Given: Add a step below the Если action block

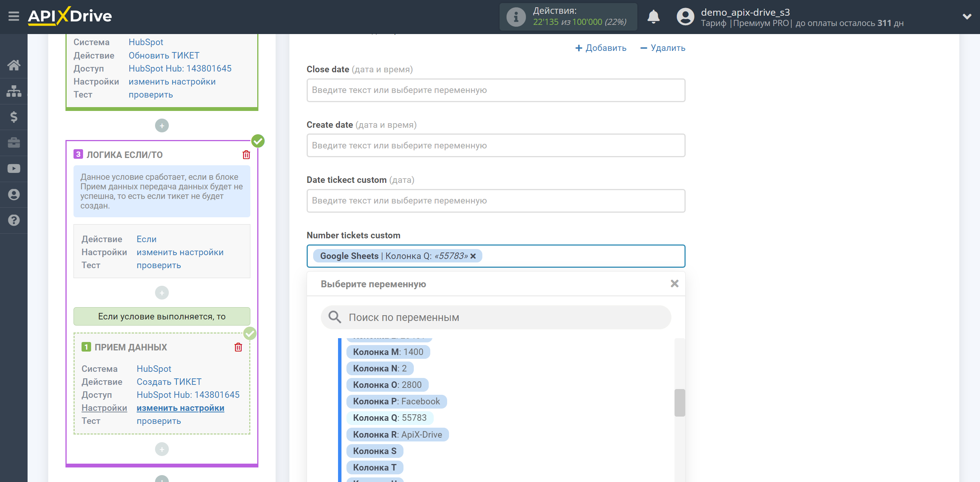Looking at the screenshot, I should pyautogui.click(x=162, y=293).
